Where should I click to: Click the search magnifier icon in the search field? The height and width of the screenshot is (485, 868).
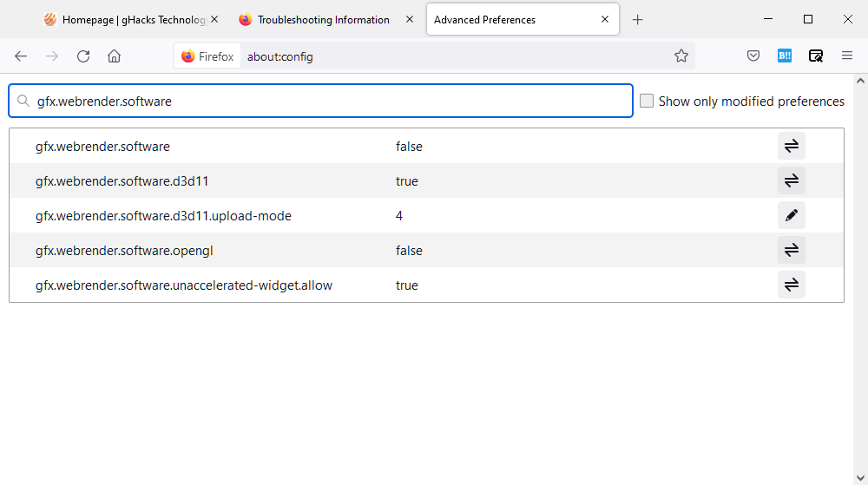[23, 101]
